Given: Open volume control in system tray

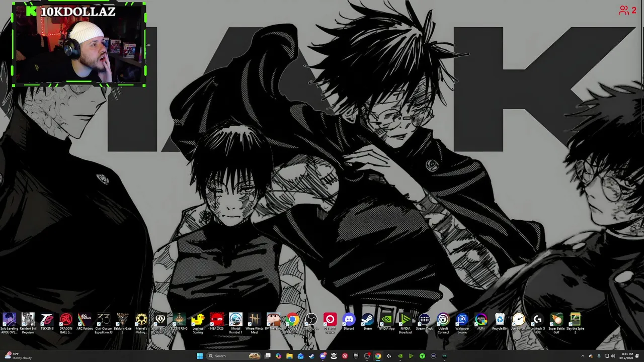Looking at the screenshot, I should (x=613, y=356).
